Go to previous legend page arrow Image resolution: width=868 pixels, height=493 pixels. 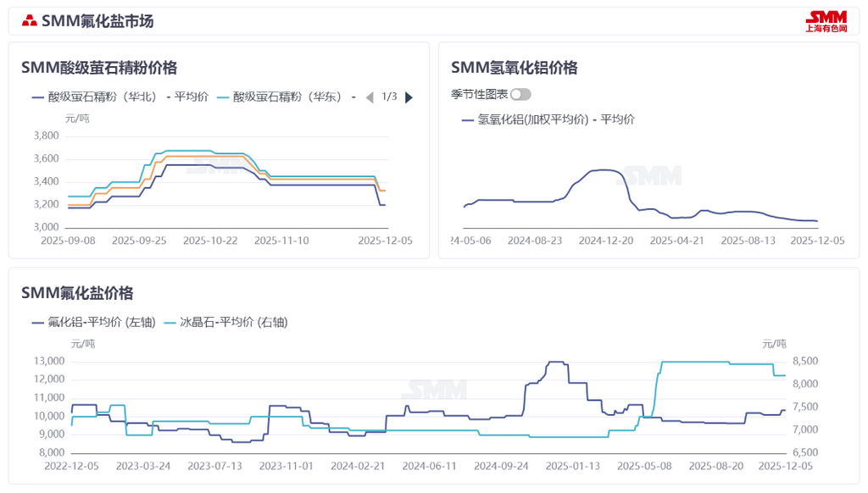(x=369, y=97)
